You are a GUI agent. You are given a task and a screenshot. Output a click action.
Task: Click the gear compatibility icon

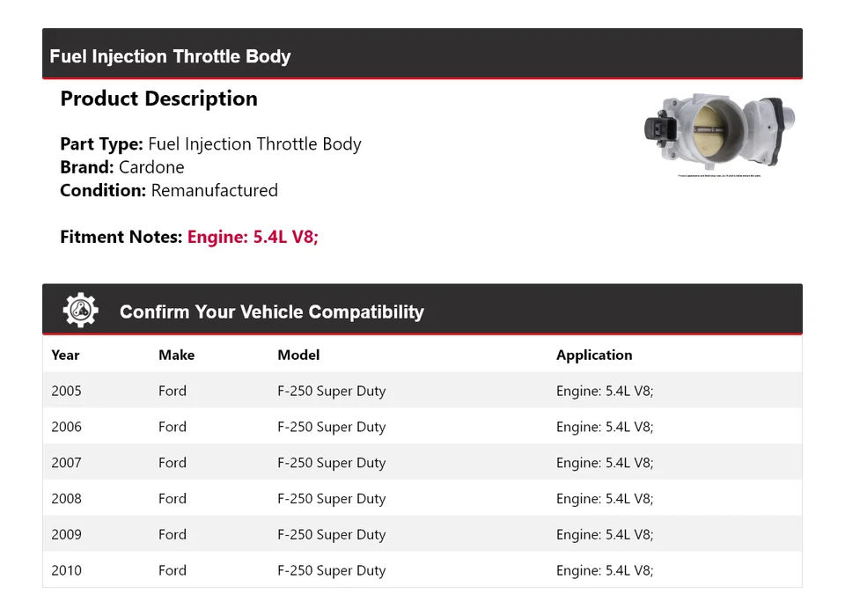(80, 311)
